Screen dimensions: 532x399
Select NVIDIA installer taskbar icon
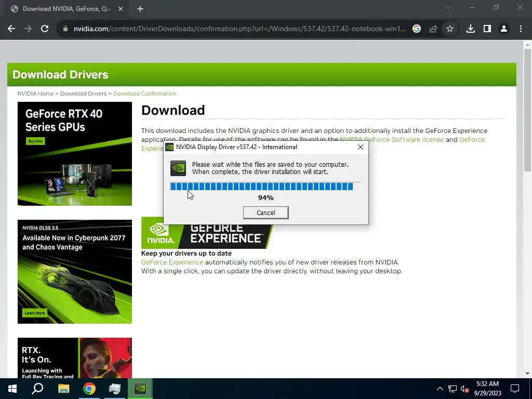(x=140, y=389)
